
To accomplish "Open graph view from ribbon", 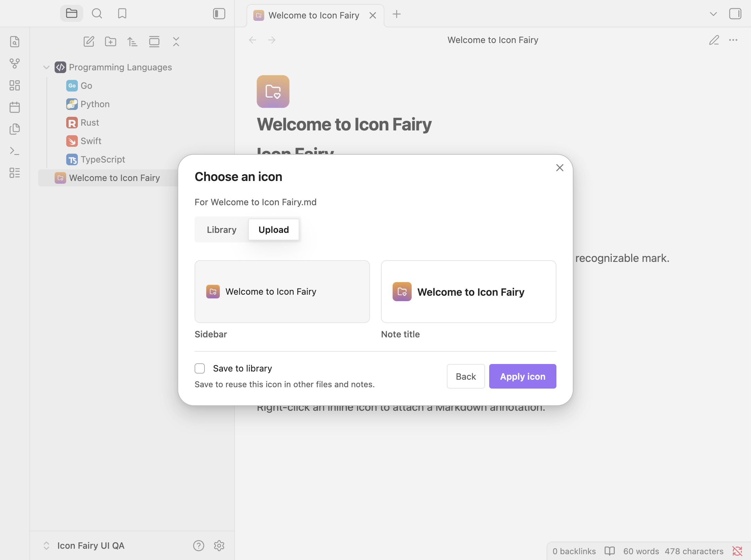I will click(x=15, y=64).
